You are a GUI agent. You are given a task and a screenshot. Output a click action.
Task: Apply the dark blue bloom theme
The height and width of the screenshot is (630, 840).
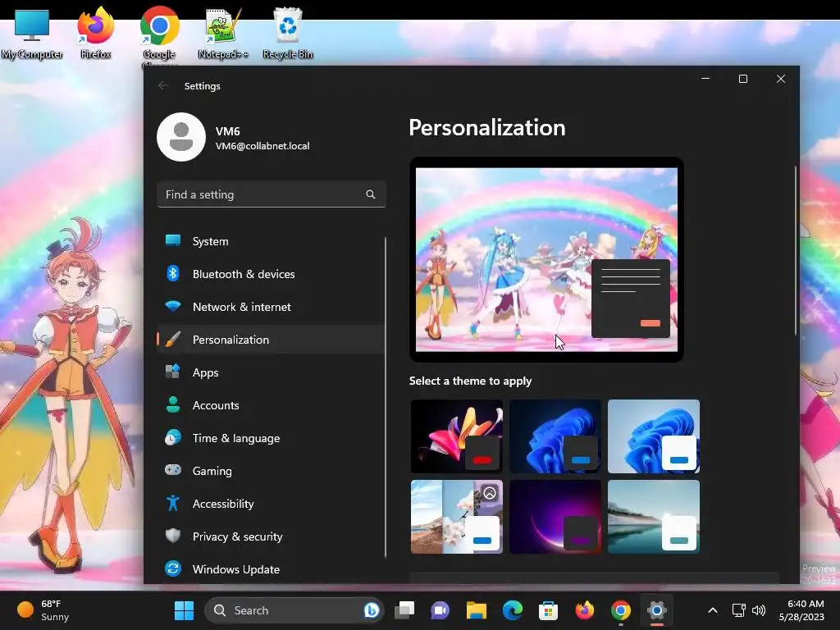pyautogui.click(x=555, y=436)
